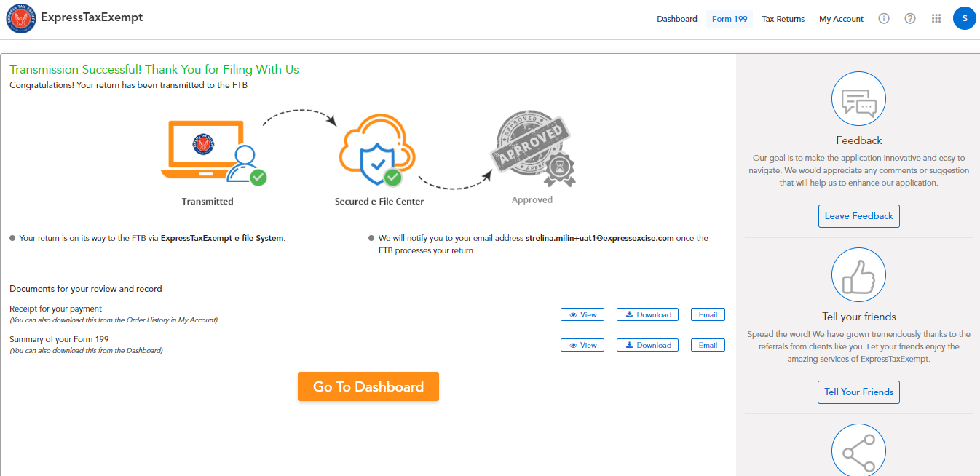Screen dimensions: 980x476
Task: View the Summary of your Form 199
Action: tap(582, 345)
